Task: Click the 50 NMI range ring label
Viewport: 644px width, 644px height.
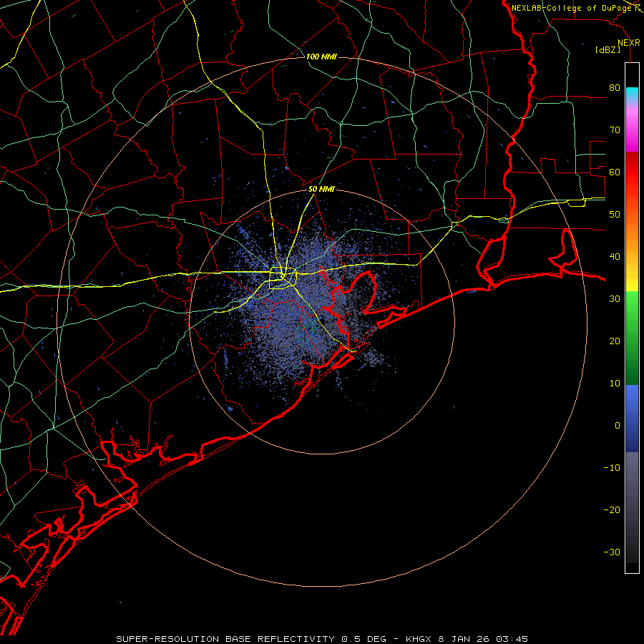Action: [321, 190]
